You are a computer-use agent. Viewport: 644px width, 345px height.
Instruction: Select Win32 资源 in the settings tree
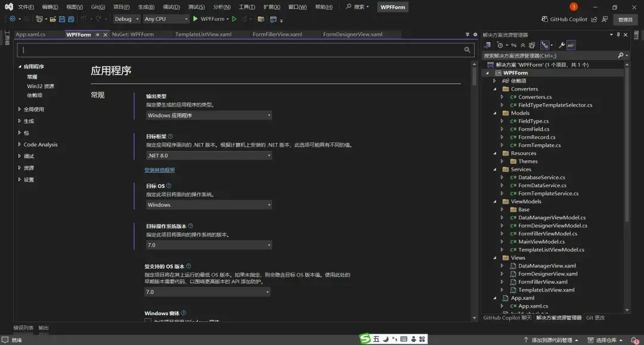click(x=41, y=86)
